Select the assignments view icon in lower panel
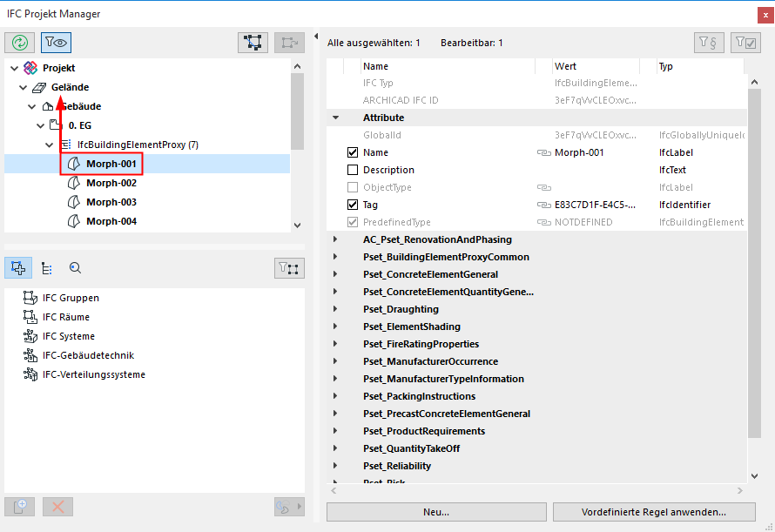 tap(19, 268)
